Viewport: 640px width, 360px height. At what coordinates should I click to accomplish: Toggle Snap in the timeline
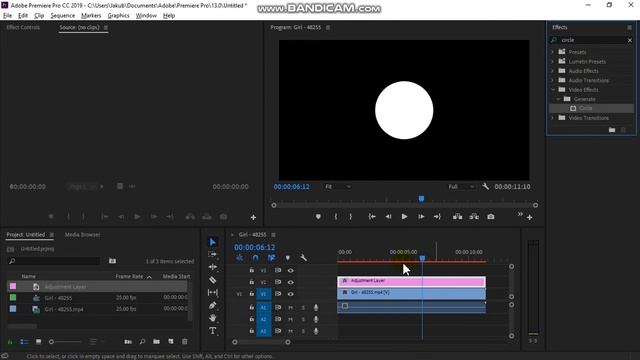click(256, 258)
